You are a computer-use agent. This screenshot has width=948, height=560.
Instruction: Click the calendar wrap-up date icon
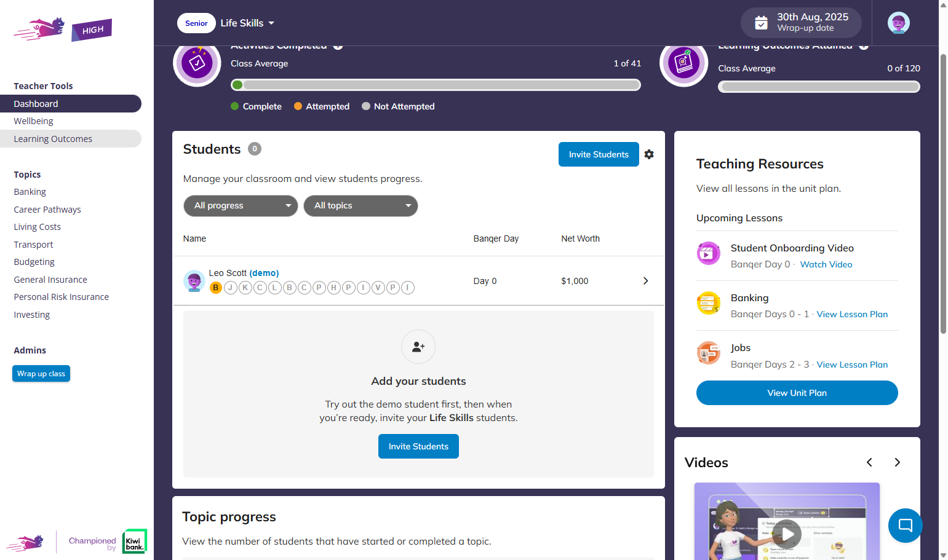761,23
